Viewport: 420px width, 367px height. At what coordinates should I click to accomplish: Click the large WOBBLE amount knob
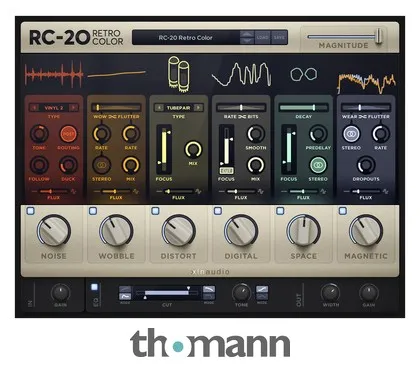click(x=116, y=231)
